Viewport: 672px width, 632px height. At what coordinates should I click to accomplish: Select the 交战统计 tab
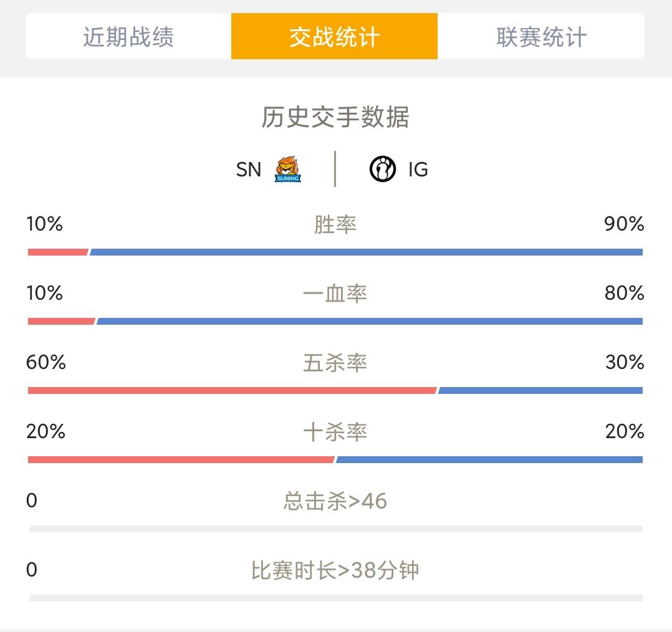click(334, 36)
